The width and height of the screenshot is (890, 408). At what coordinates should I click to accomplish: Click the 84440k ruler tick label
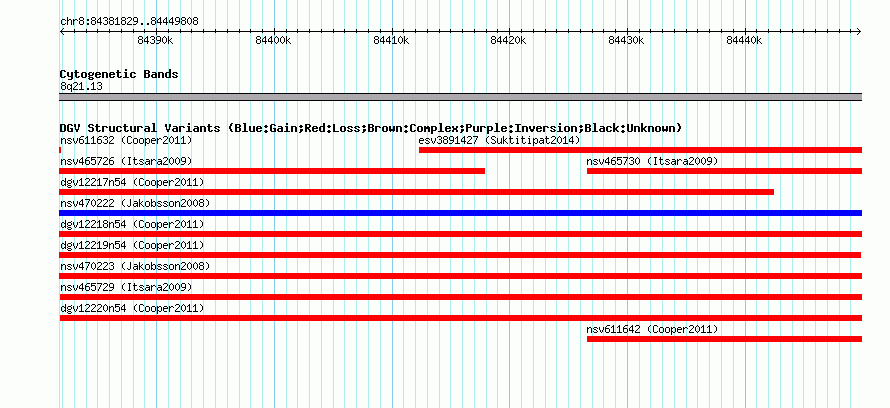click(745, 40)
